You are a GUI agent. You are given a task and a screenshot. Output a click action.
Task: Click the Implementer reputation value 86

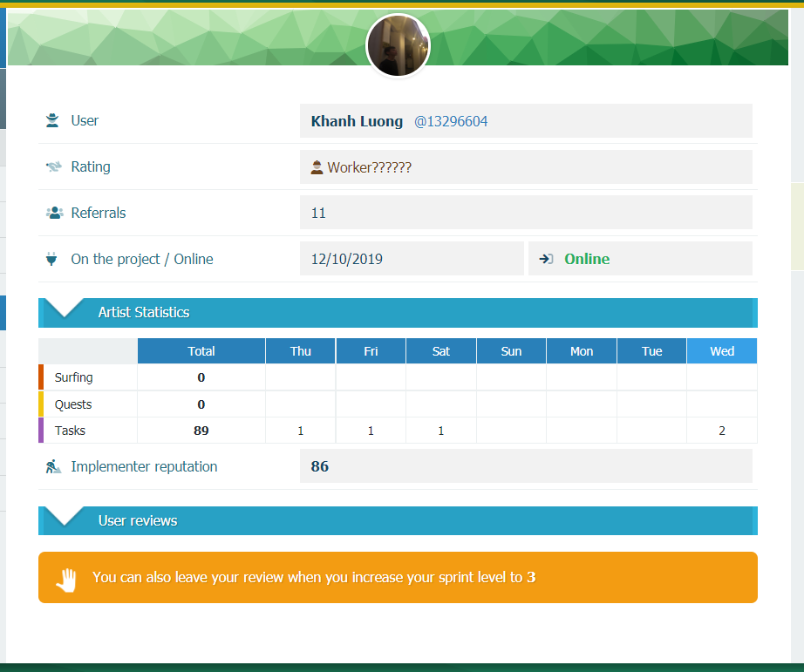coord(319,466)
